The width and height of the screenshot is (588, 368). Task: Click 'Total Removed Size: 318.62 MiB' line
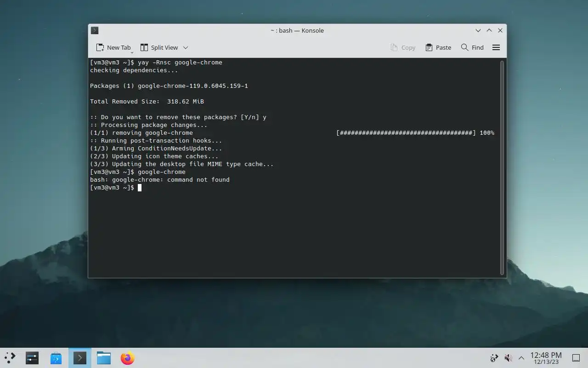coord(147,101)
